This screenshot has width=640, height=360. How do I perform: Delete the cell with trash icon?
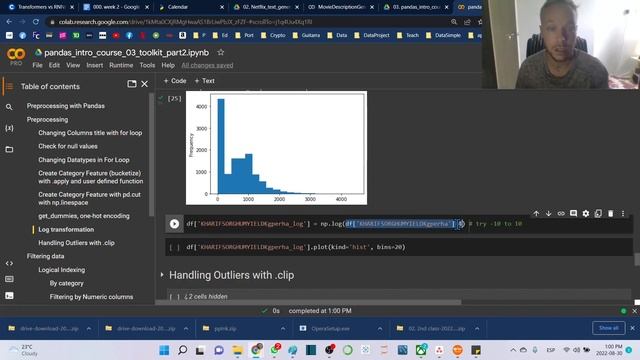coord(611,213)
